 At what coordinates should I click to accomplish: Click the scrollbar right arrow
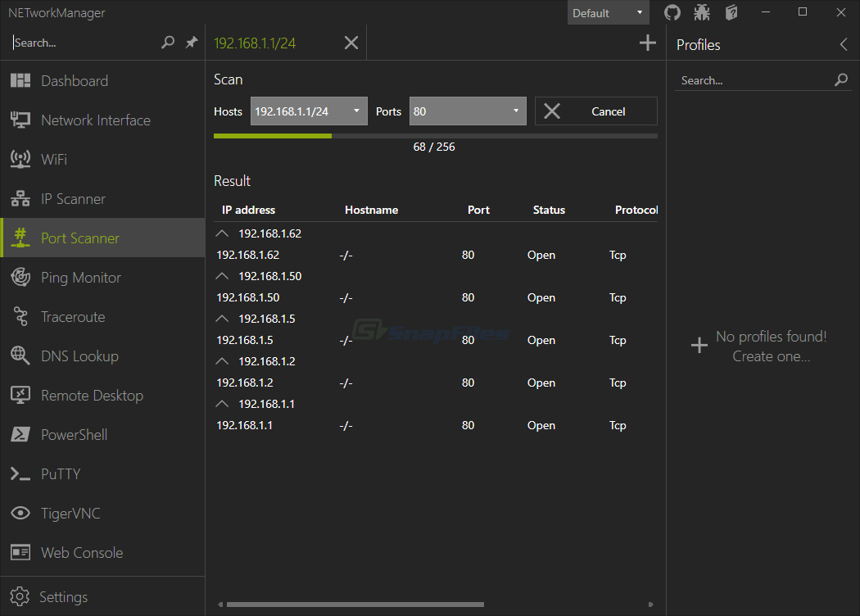[x=650, y=605]
